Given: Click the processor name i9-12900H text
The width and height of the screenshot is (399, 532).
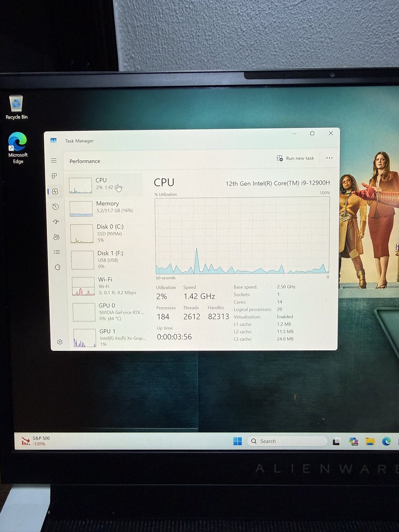Looking at the screenshot, I should click(278, 183).
